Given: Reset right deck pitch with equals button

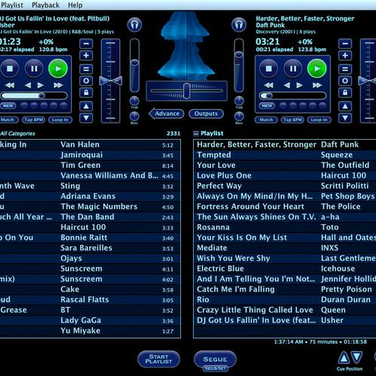Looking at the screenshot, I should click(345, 69).
